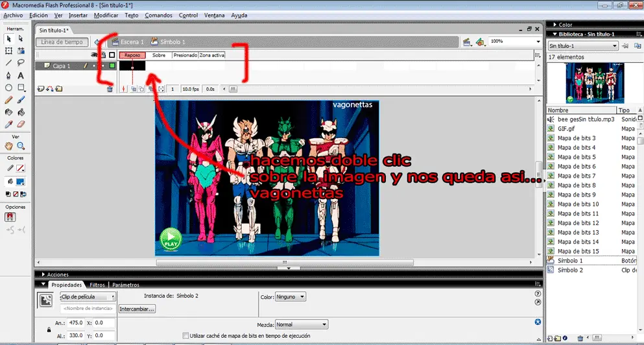Insert a layer folder
The height and width of the screenshot is (345, 644).
point(59,89)
